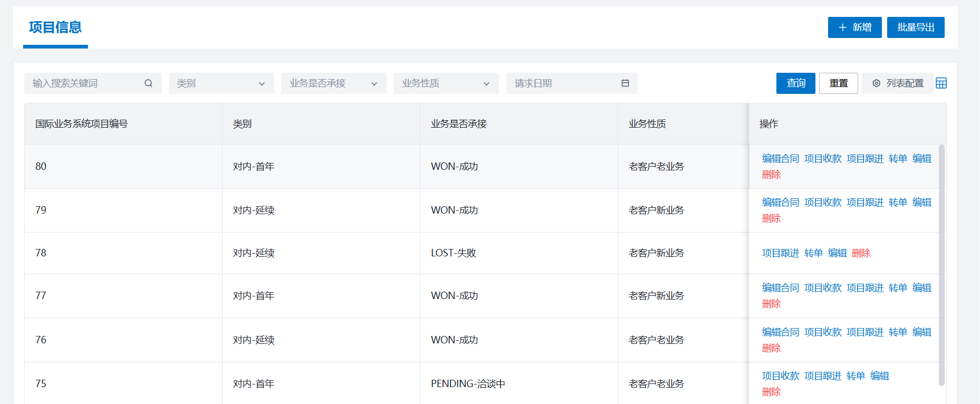Click the gear icon in 列表配置
Image resolution: width=980 pixels, height=404 pixels.
pos(876,83)
